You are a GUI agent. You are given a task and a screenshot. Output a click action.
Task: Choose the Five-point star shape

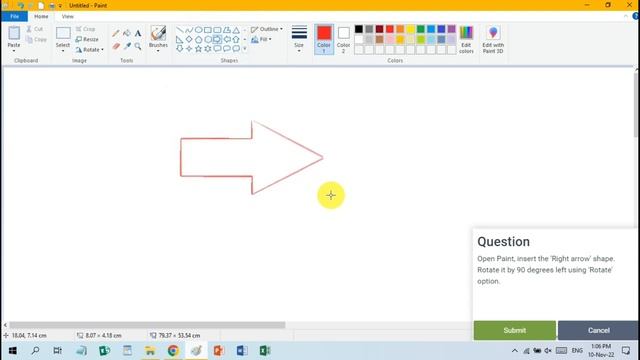point(198,49)
